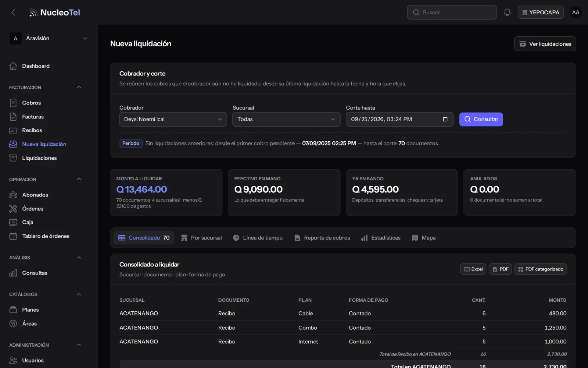
Task: Open the AA user avatar menu
Action: [576, 13]
